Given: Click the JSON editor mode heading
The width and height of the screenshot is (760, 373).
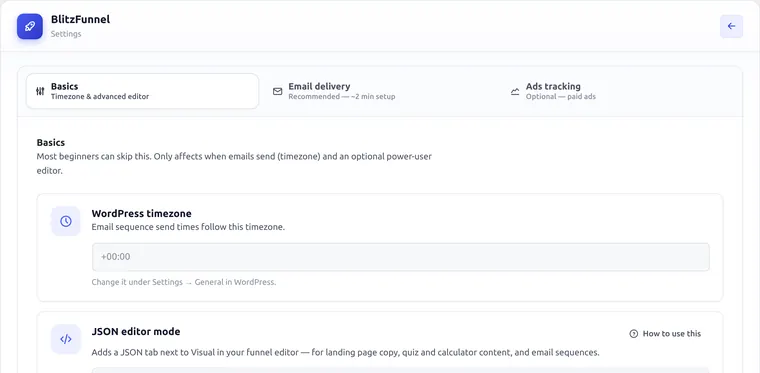Looking at the screenshot, I should tap(136, 332).
